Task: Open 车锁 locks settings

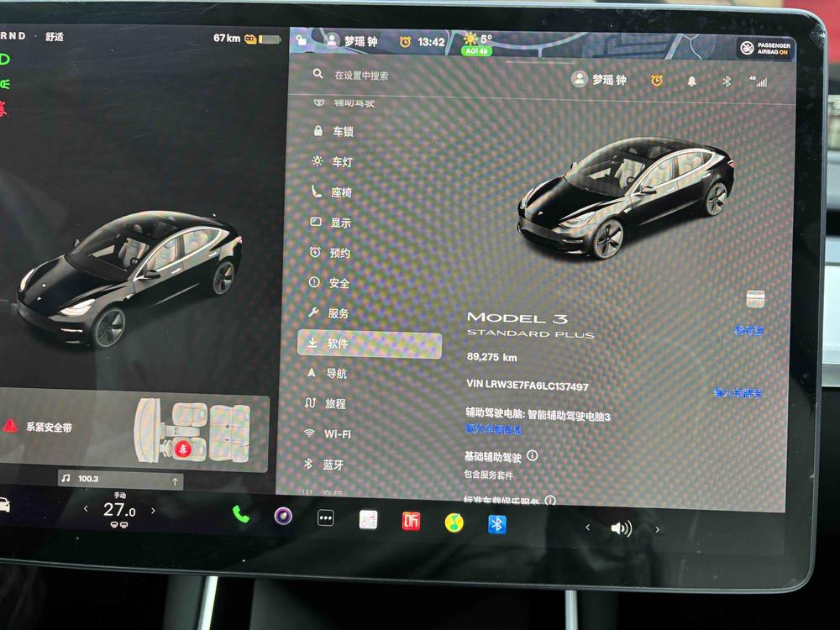Action: 334,131
